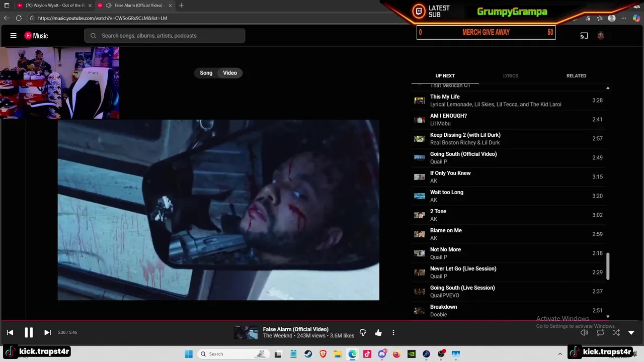Skip to the previous track
The image size is (644, 362).
click(x=10, y=332)
